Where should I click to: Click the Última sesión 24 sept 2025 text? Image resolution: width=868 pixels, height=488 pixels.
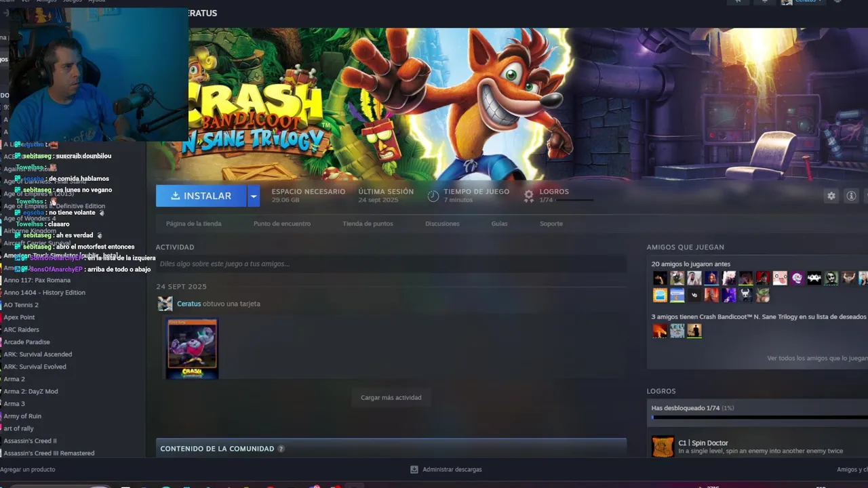tap(386, 195)
